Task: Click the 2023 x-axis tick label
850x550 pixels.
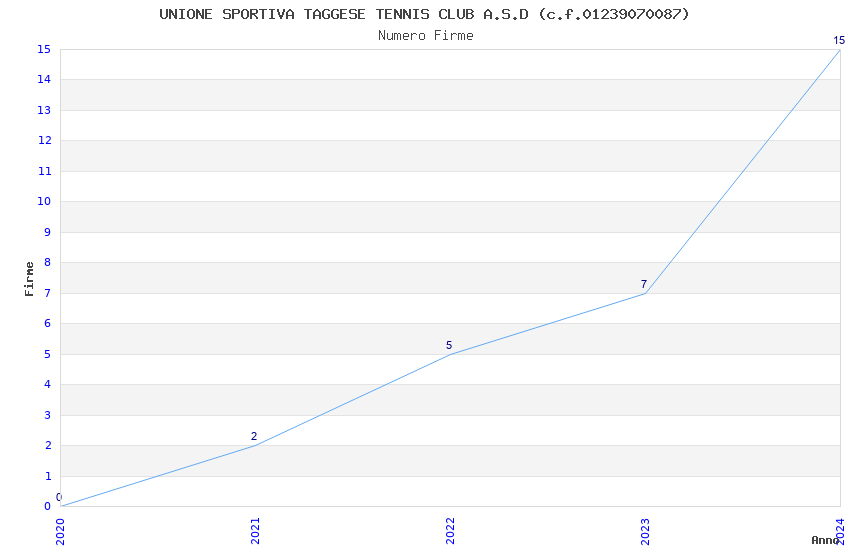Action: click(645, 529)
